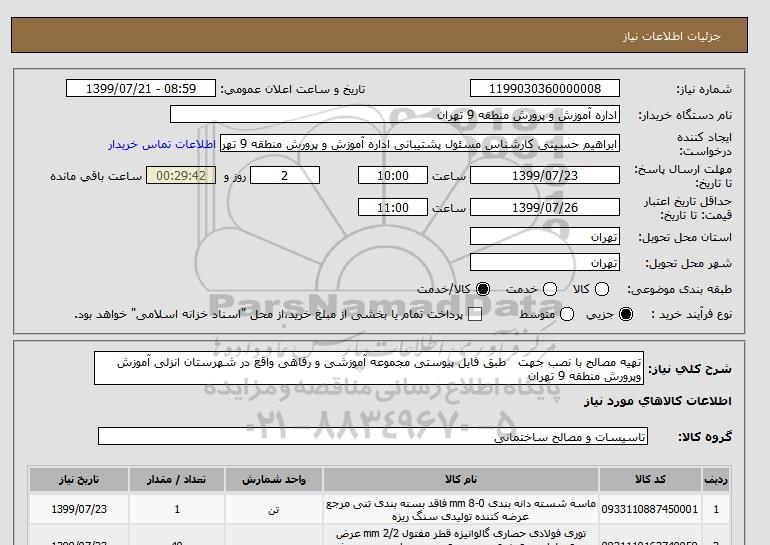Click the quantity cell of the ماسه شسته row
Image resolution: width=770 pixels, height=545 pixels.
177,510
